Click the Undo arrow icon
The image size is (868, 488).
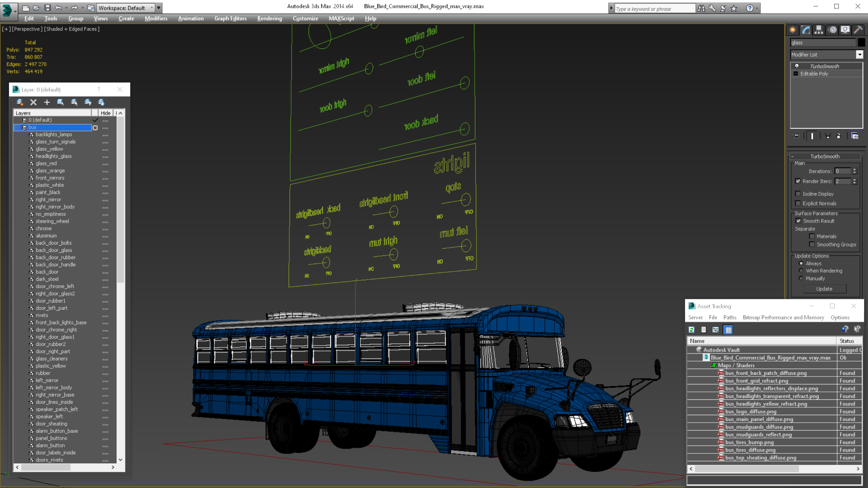tap(58, 8)
